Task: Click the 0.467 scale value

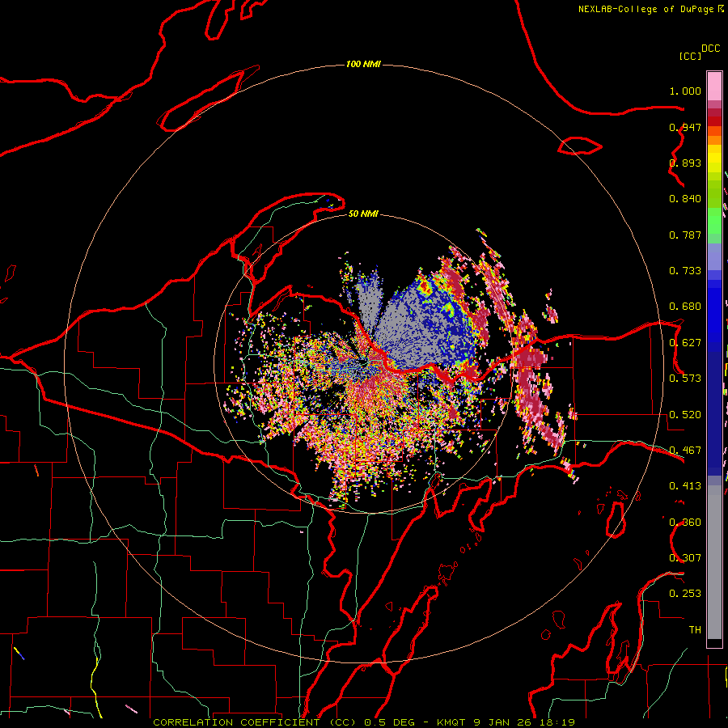Action: click(x=685, y=451)
